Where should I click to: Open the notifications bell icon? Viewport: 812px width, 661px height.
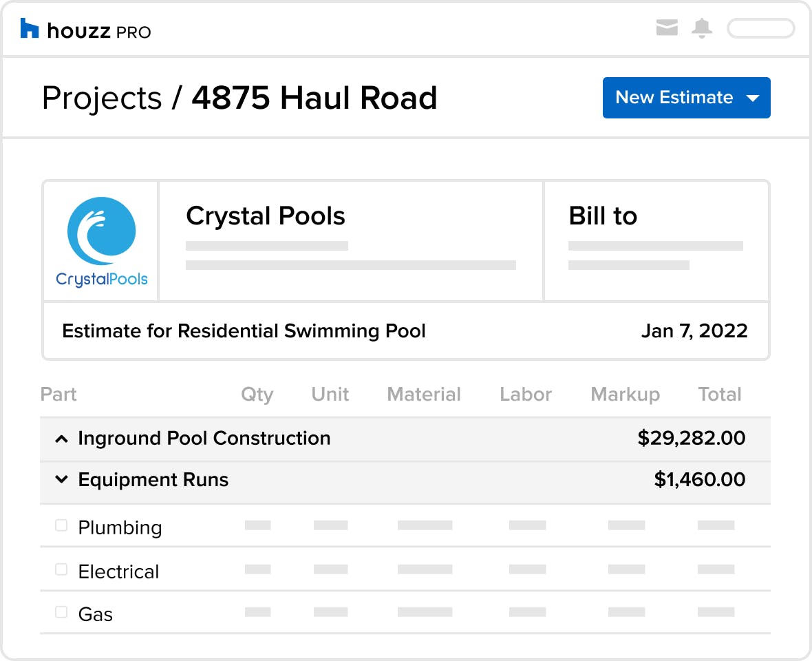click(702, 28)
